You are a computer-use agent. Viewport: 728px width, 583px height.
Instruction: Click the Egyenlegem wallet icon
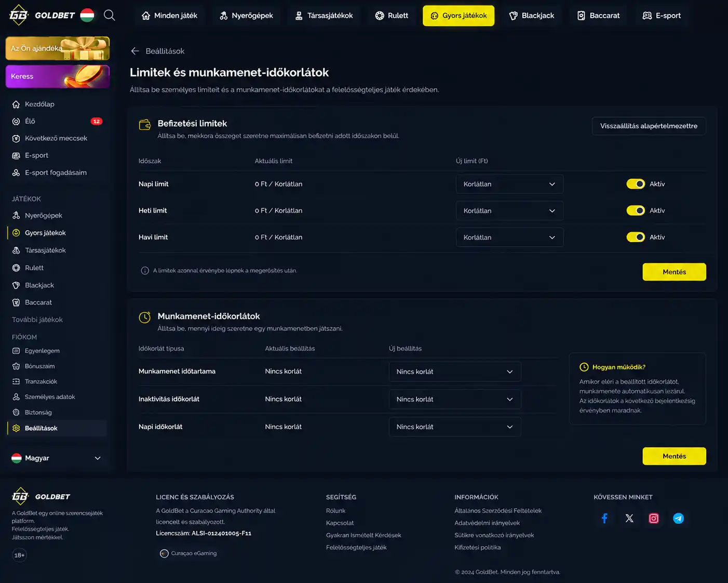[x=16, y=351]
